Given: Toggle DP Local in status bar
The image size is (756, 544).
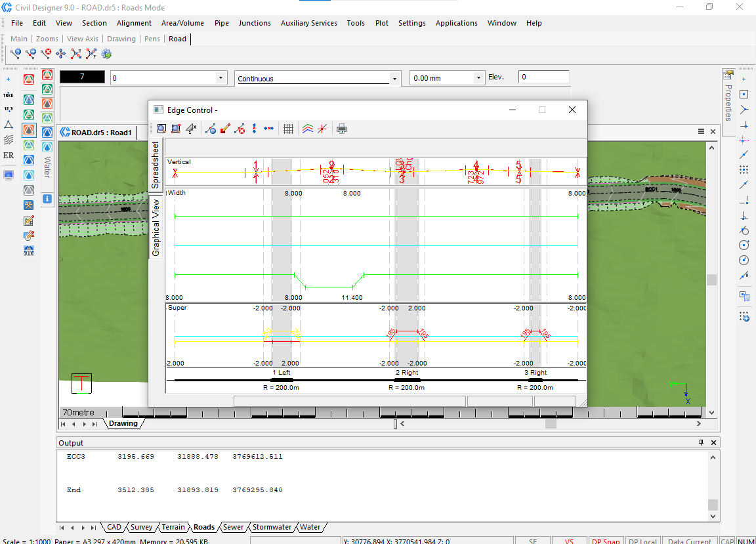Looking at the screenshot, I should click(642, 541).
